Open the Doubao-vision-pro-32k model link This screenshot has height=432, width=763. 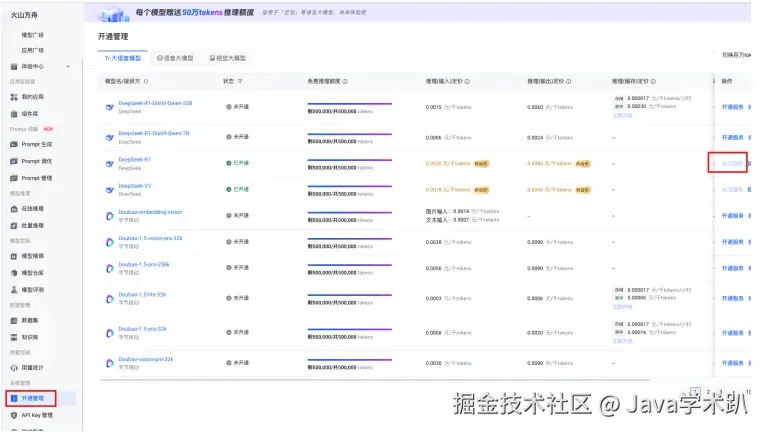tap(146, 359)
